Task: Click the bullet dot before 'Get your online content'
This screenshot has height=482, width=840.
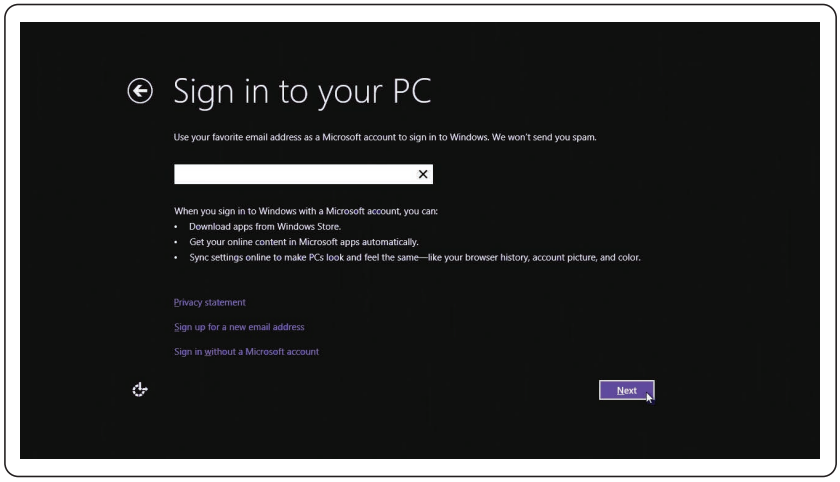Action: pos(177,243)
